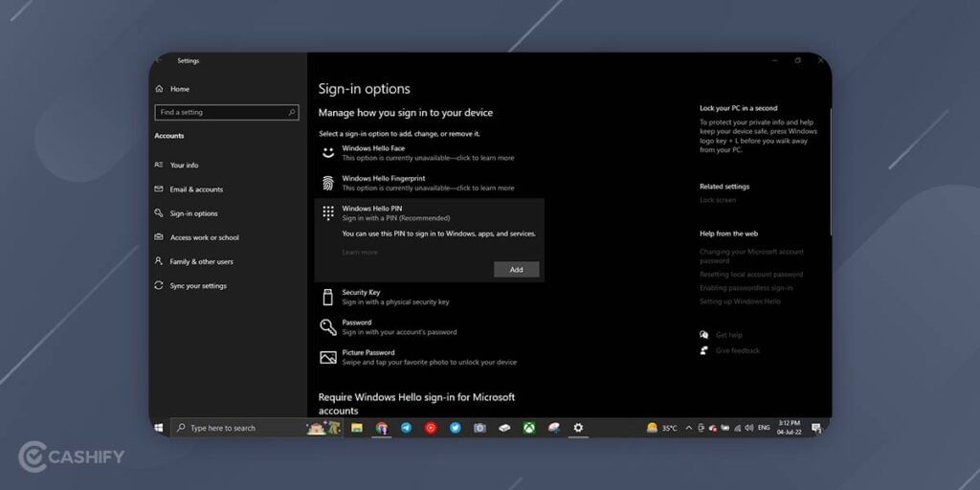This screenshot has width=980, height=490.
Task: Open the Windows Start menu
Action: pyautogui.click(x=159, y=428)
